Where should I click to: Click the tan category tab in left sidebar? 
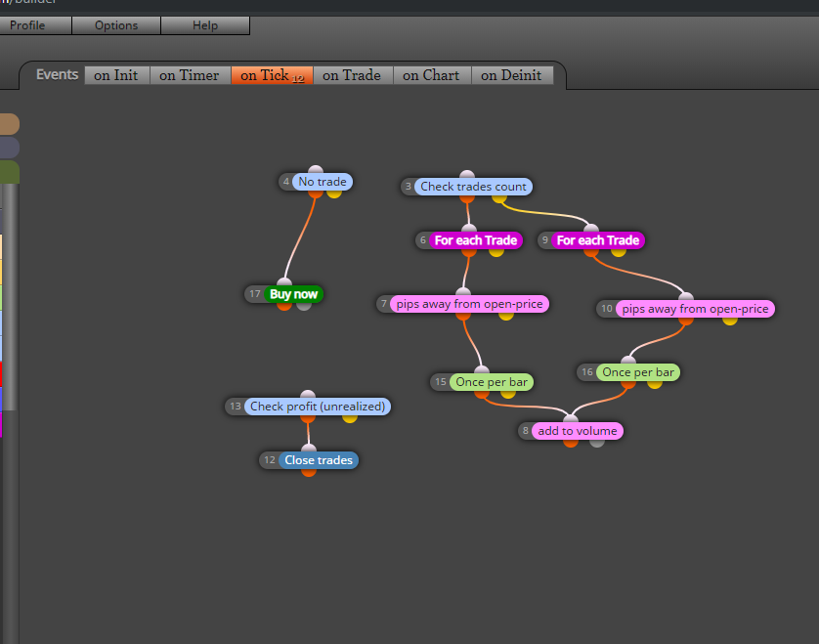(x=10, y=124)
